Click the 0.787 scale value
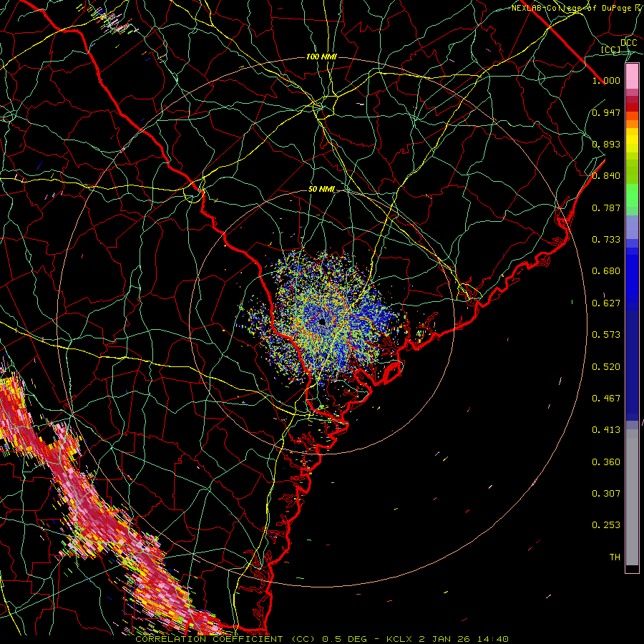644x644 pixels. pos(606,208)
